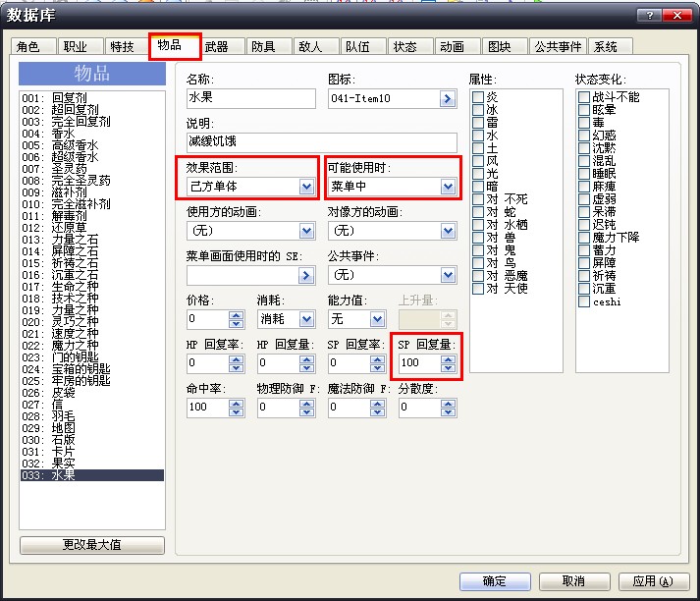Click the SP 回复率 stepper arrows

[377, 363]
